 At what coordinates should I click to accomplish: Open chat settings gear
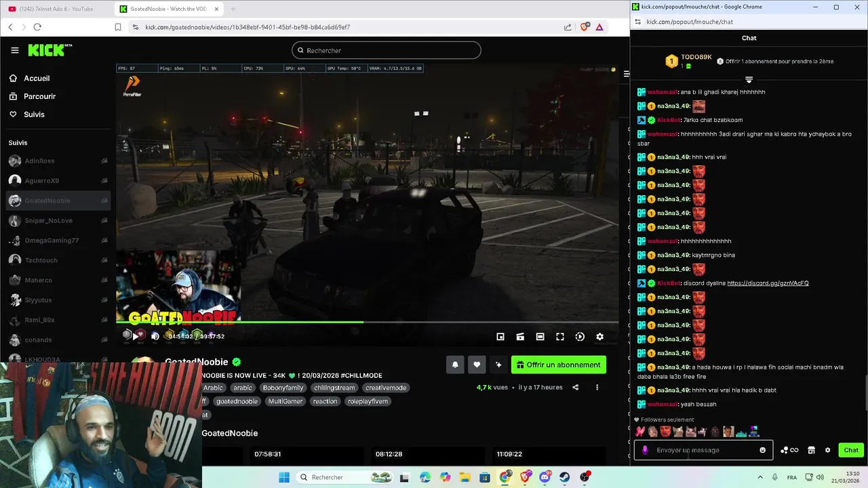827,450
